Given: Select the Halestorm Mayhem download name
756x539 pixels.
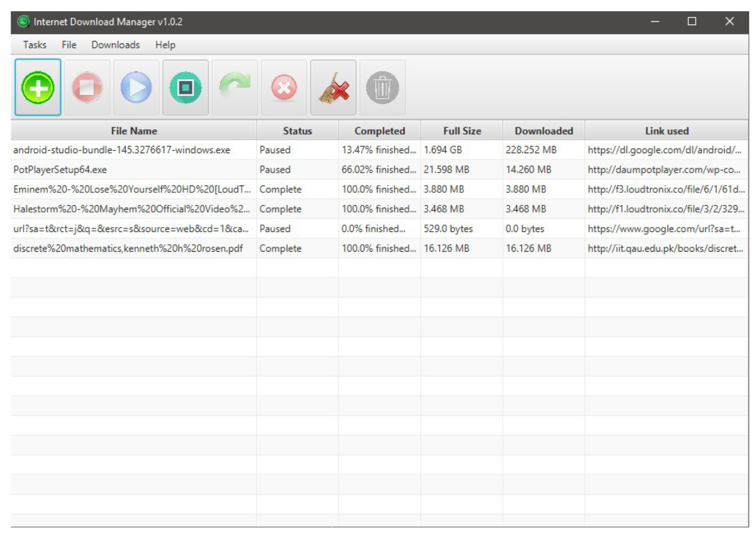Looking at the screenshot, I should [x=132, y=209].
